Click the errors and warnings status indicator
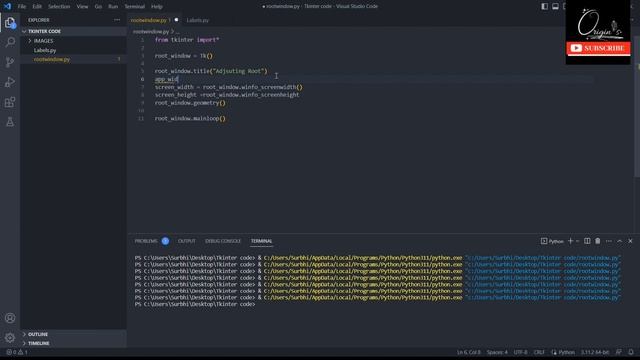Image resolution: width=640 pixels, height=360 pixels. tap(17, 352)
